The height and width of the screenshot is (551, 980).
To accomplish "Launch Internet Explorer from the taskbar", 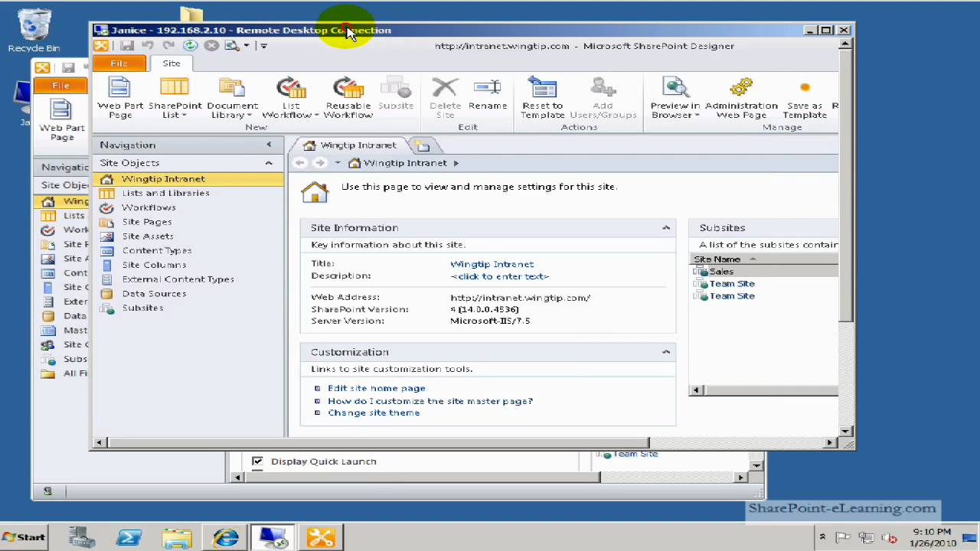I will [x=225, y=537].
